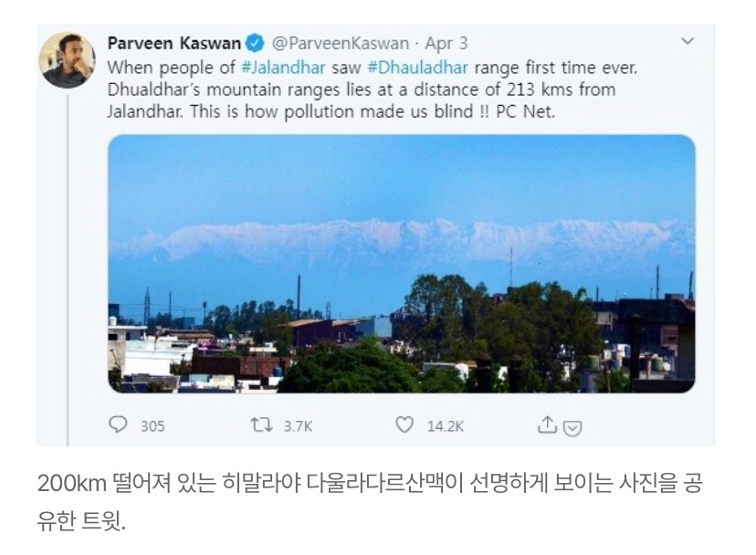
Task: Click the 3.7K retweets count
Action: point(299,425)
